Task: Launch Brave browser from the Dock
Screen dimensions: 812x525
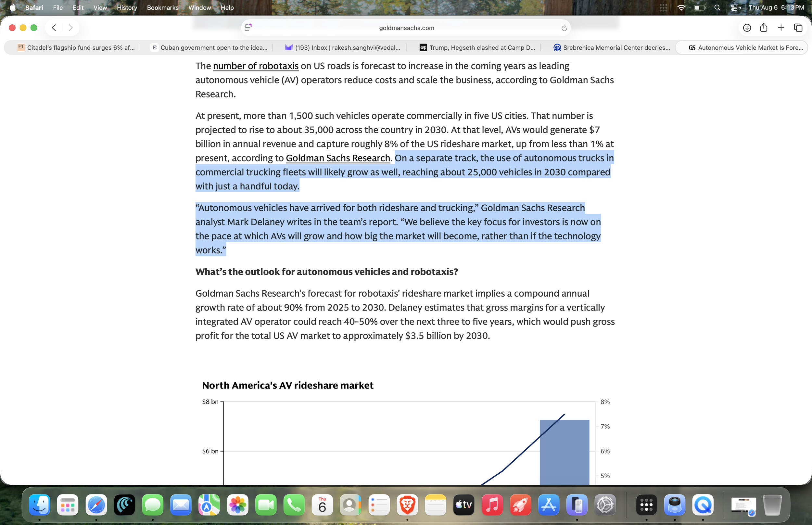Action: pos(407,505)
